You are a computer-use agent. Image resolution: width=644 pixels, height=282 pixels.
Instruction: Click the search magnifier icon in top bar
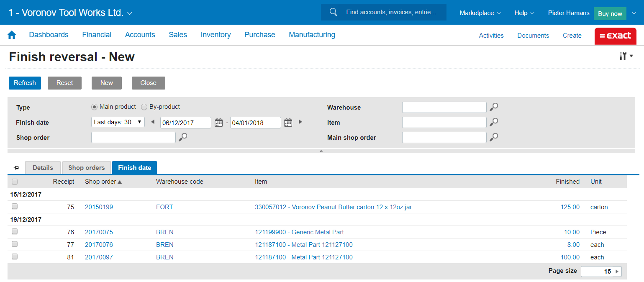[x=334, y=12]
